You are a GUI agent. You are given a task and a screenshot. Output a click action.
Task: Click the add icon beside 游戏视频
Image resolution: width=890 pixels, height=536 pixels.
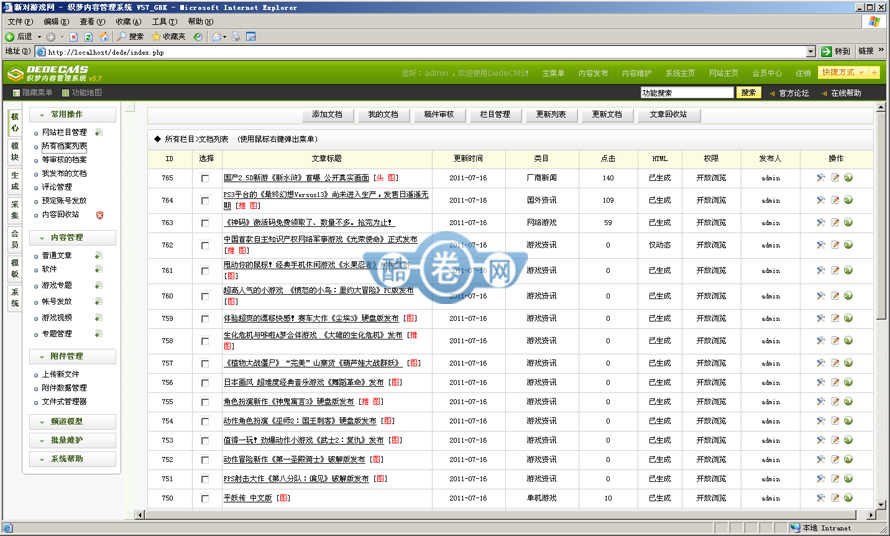pos(99,317)
